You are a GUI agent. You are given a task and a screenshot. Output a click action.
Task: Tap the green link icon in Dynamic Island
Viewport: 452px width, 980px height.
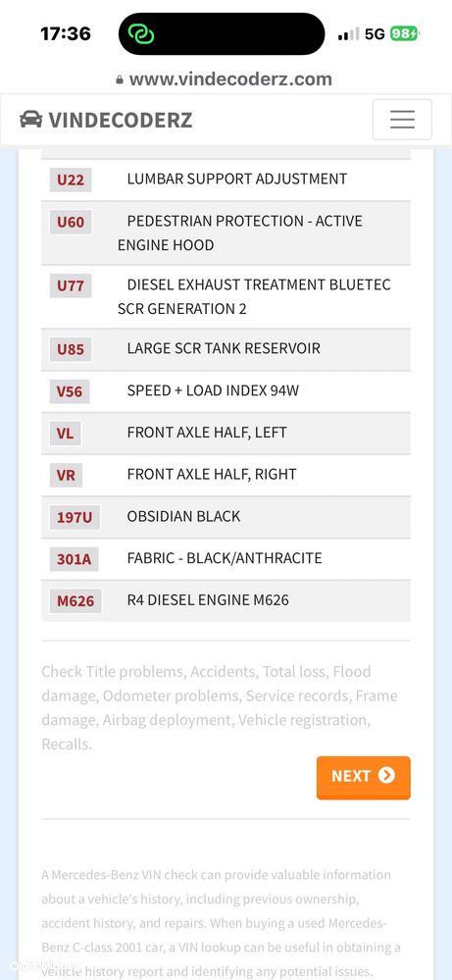(x=141, y=33)
